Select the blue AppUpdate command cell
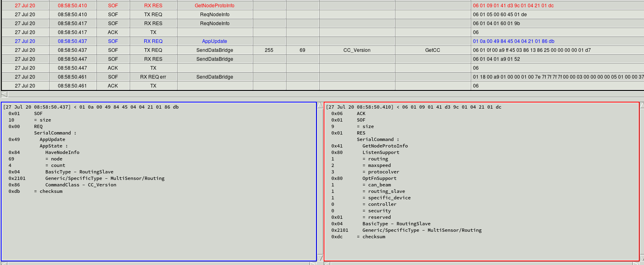This screenshot has width=644, height=265. tap(214, 41)
